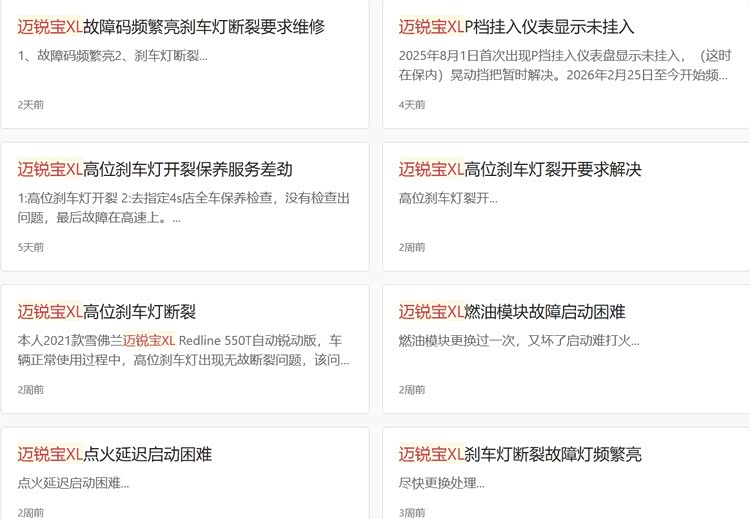Open the complaint titled 高位刹车灯开裂保养服务差劲

[x=155, y=170]
